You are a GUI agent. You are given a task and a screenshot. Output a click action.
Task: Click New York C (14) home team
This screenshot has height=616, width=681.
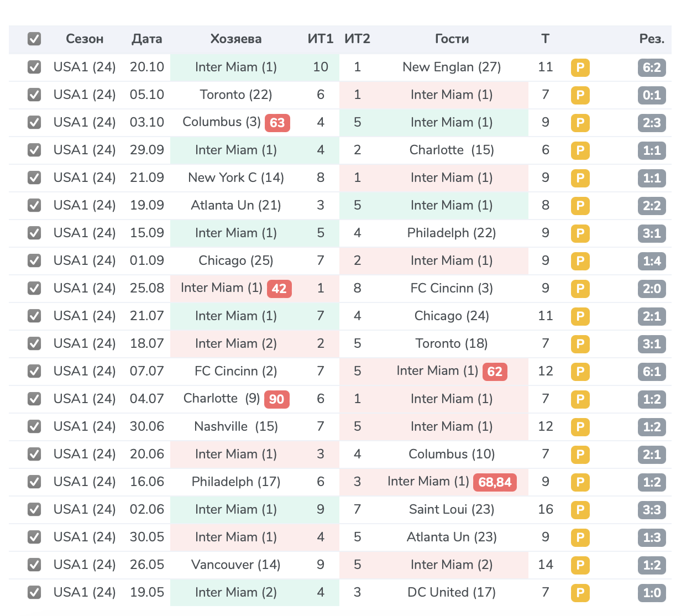pyautogui.click(x=236, y=178)
